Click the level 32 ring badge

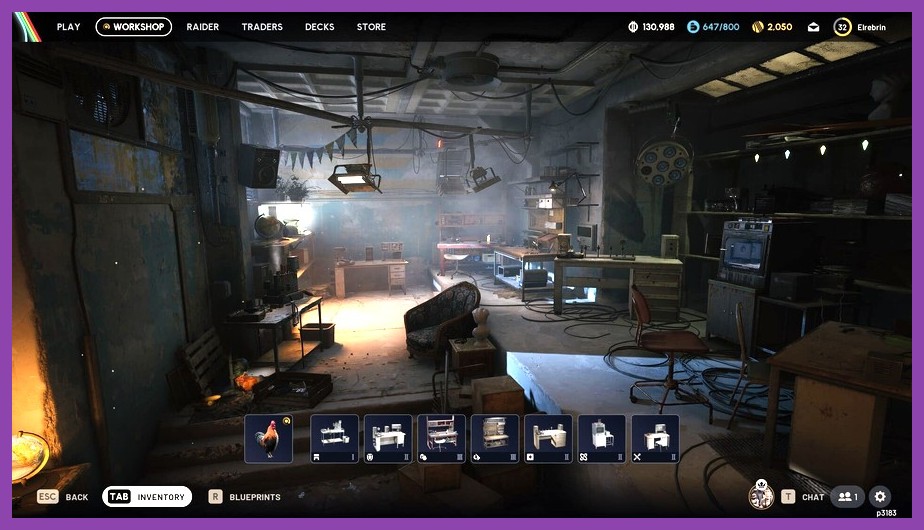coord(842,27)
